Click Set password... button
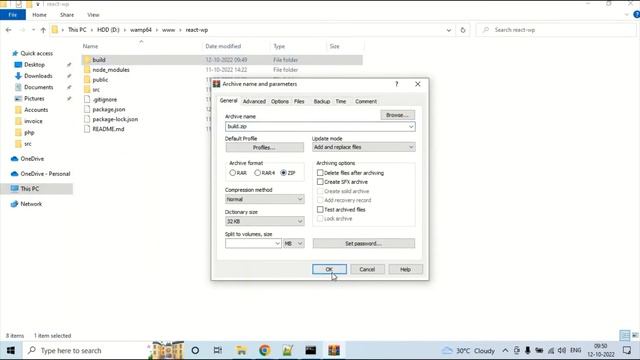 [x=363, y=243]
